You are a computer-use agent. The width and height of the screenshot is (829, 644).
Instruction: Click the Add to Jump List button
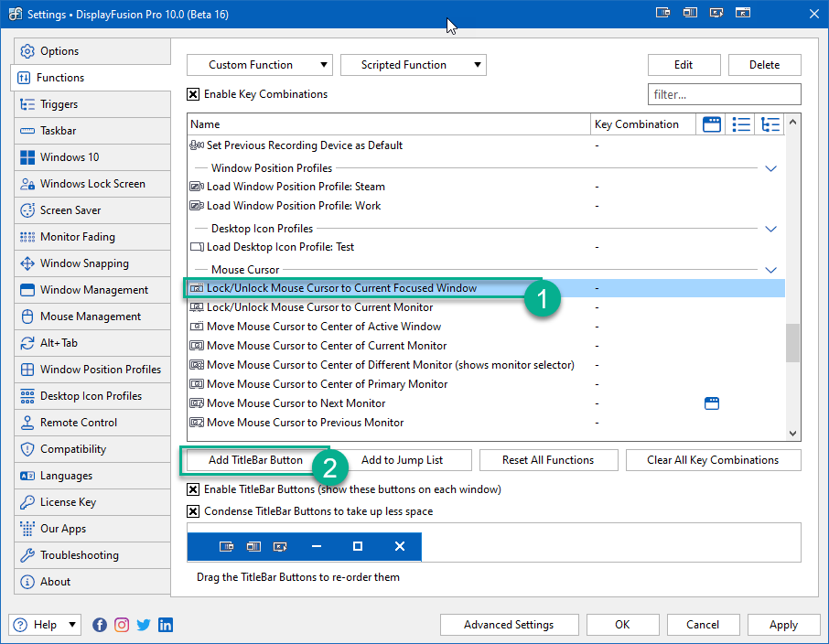(x=402, y=460)
